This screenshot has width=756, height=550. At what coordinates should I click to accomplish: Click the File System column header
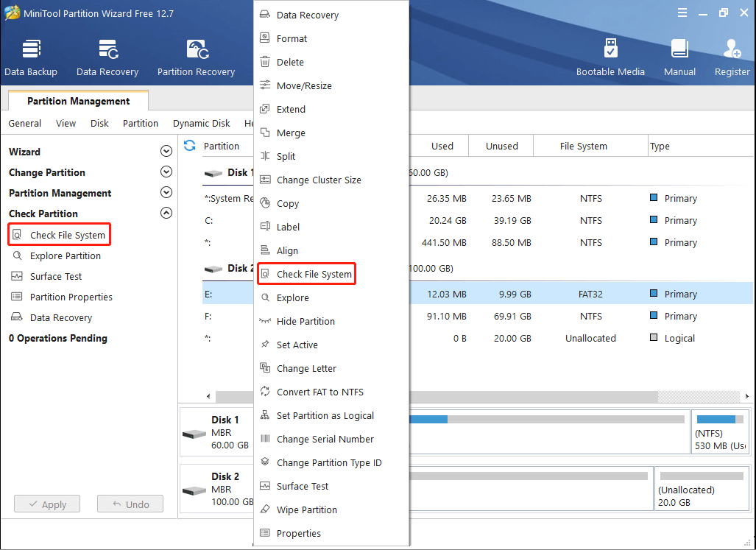coord(584,146)
